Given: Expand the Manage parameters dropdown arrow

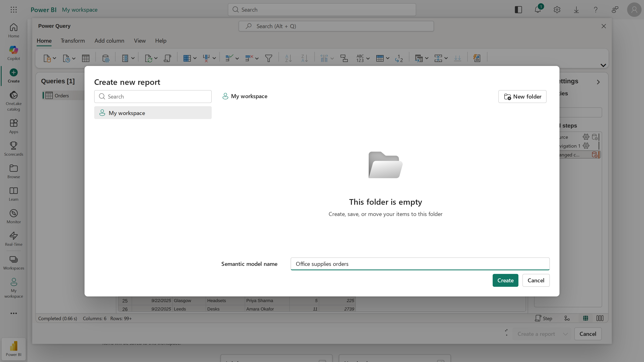Looking at the screenshot, I should coord(133,58).
